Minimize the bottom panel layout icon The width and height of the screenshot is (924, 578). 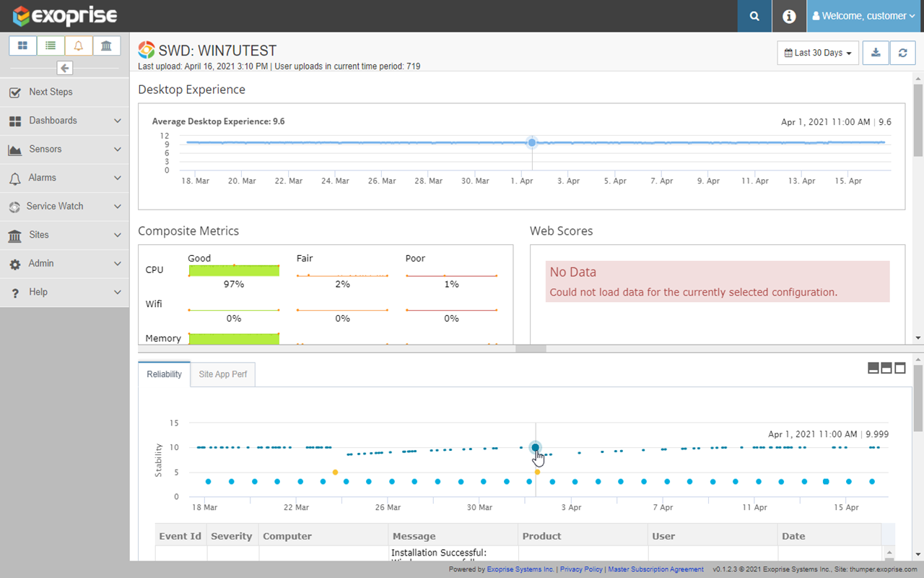click(x=873, y=368)
